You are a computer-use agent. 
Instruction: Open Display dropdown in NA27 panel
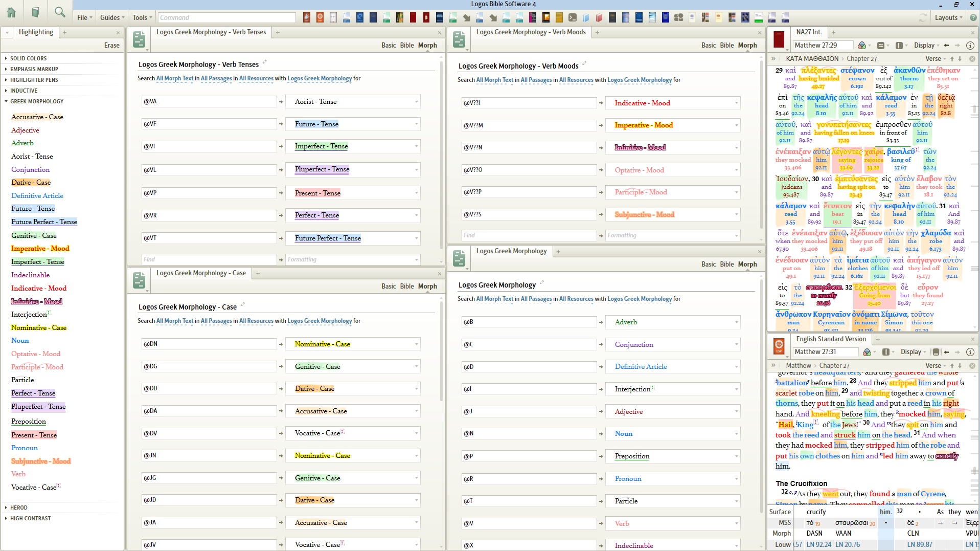click(927, 46)
